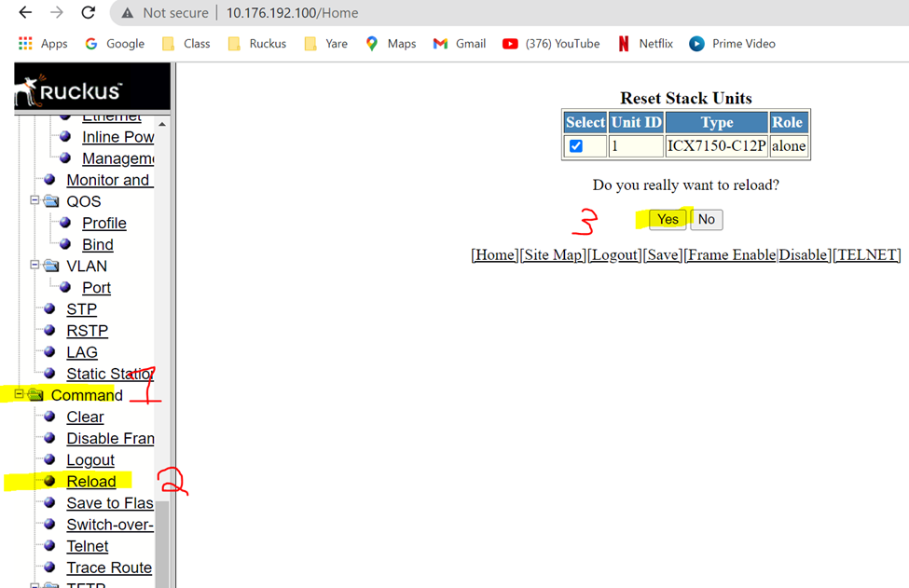Viewport: 909px width, 588px height.
Task: Click the QOS folder icon
Action: (51, 201)
